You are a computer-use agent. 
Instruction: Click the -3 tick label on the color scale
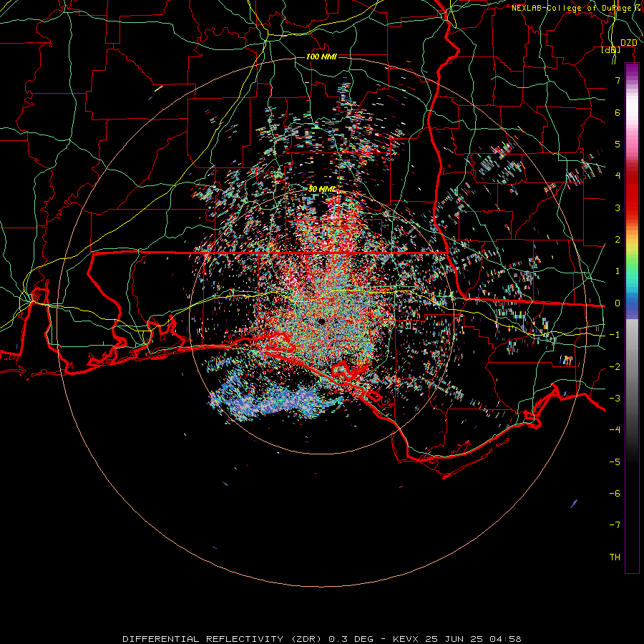tap(615, 399)
